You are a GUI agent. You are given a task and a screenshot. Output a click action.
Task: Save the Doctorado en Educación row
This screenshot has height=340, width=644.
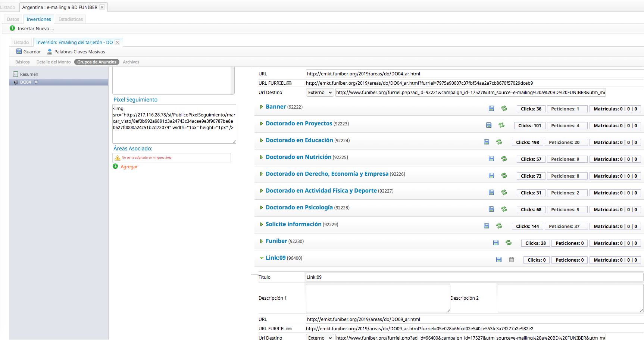(486, 142)
